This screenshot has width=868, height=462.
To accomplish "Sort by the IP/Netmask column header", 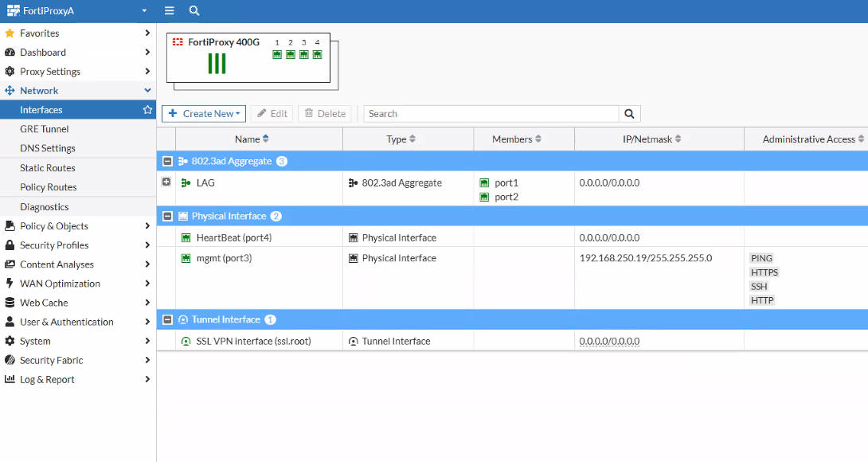I will pyautogui.click(x=651, y=139).
